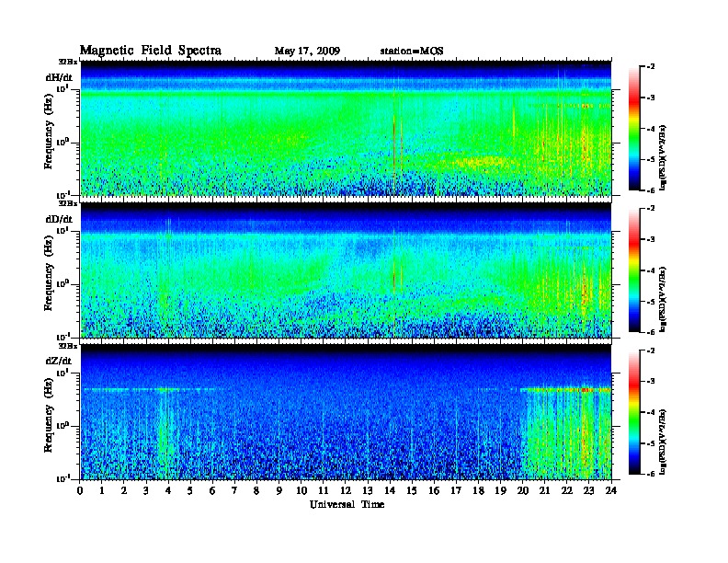The height and width of the screenshot is (563, 728).
Task: Click the time axis tick label "23"
Action: pyautogui.click(x=588, y=490)
